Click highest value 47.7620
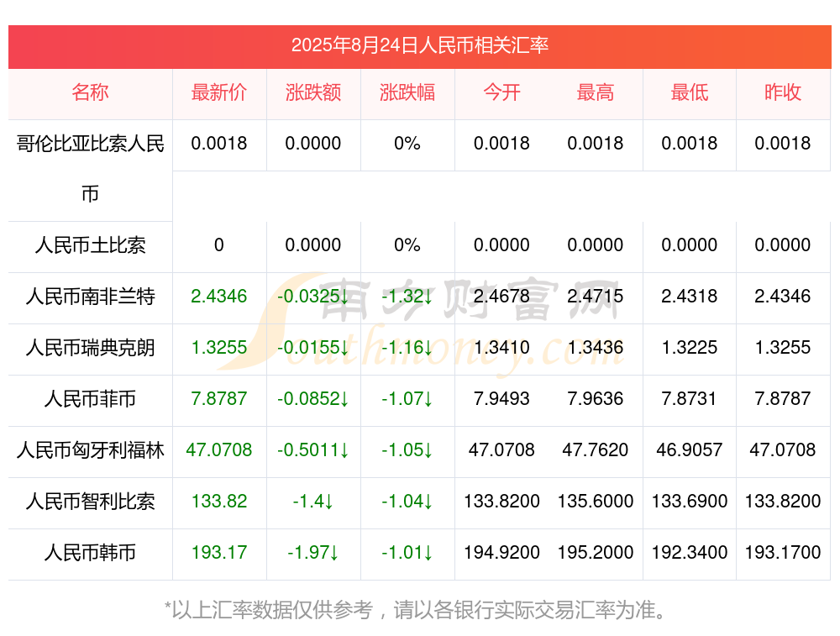 596,450
